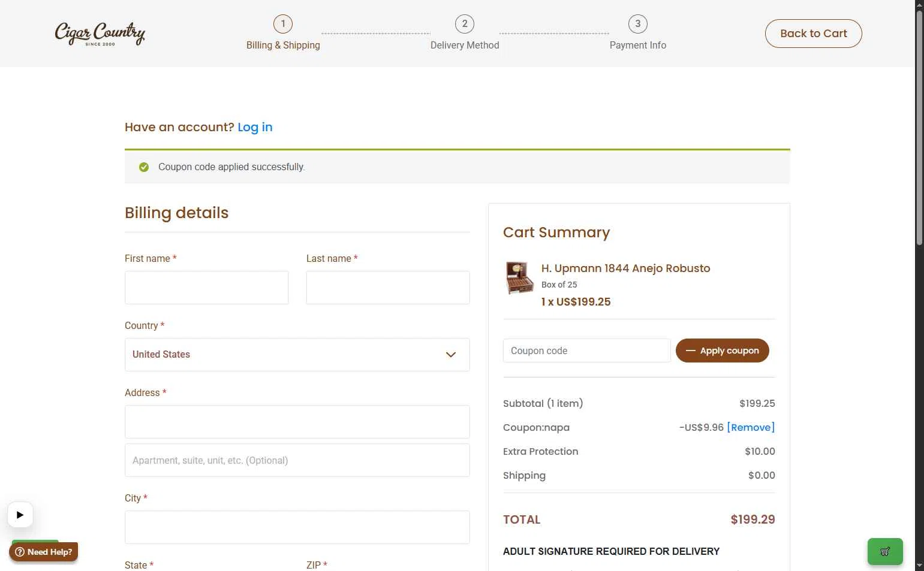Open the Country dropdown showing United States
Viewport: 924px width, 571px height.
coord(297,355)
